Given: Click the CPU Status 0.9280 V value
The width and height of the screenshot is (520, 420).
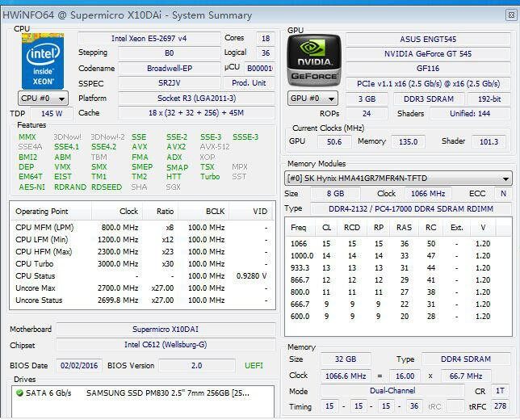Looking at the screenshot, I should point(251,276).
